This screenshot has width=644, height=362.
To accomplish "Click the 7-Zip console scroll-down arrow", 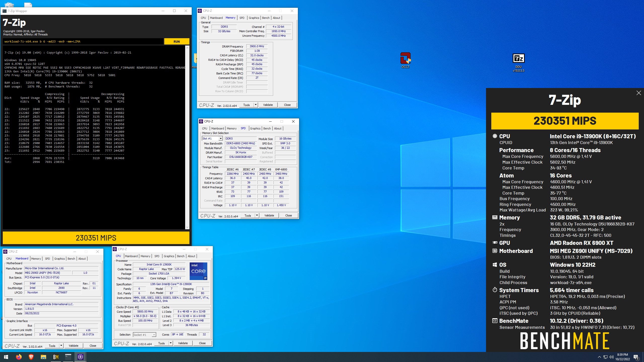I will 187,227.
